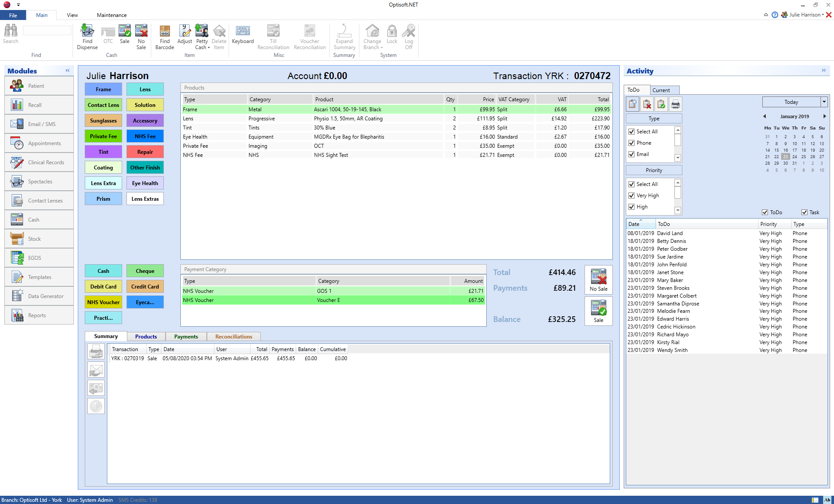Screen dimensions: 834x504
Task: Open the on-screen Keyboard
Action: (x=243, y=35)
